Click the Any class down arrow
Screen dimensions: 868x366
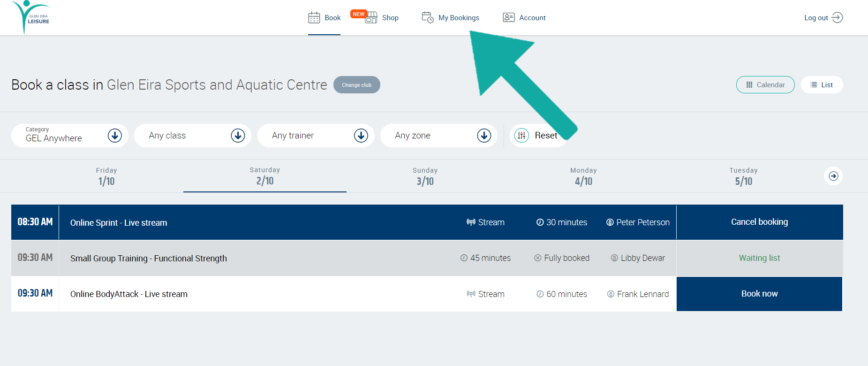pos(238,136)
